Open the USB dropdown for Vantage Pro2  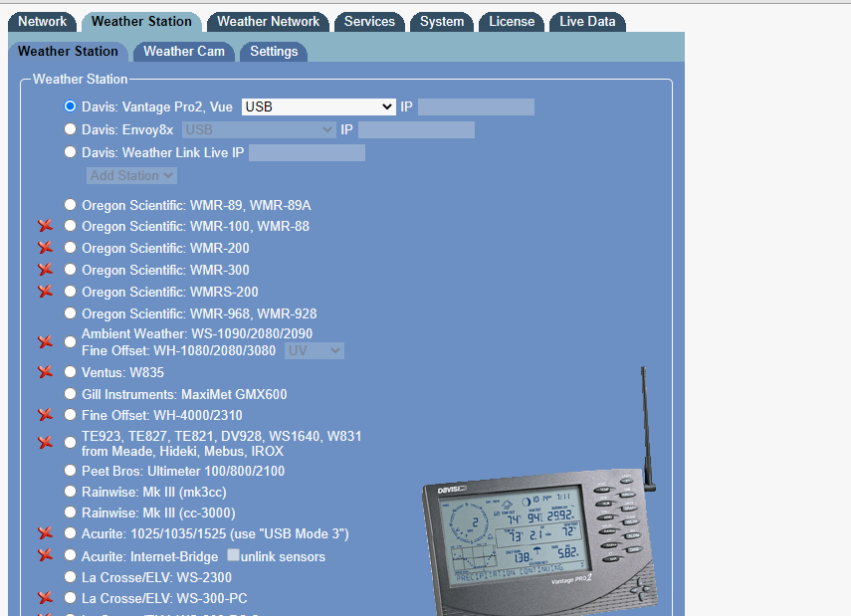click(x=319, y=106)
